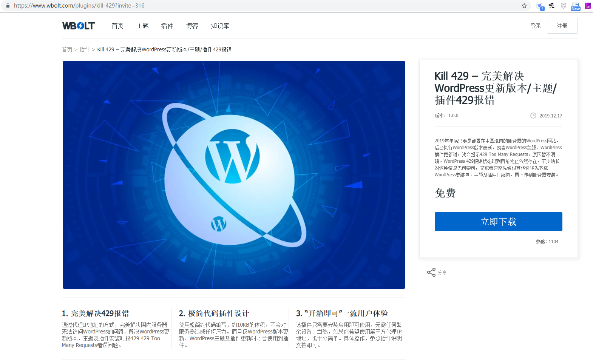Viewport: 593px width, 364px height.
Task: Click the site security lock icon
Action: pyautogui.click(x=8, y=6)
